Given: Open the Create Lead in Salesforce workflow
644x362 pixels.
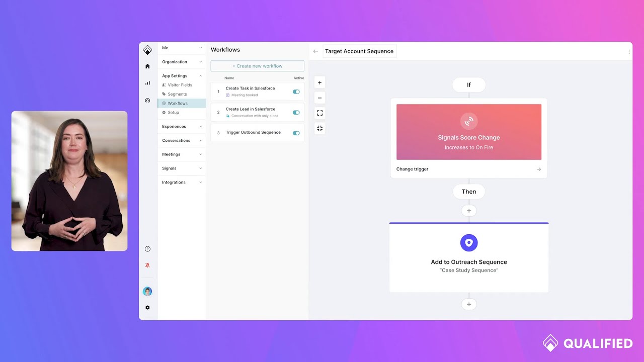Looking at the screenshot, I should [x=258, y=112].
